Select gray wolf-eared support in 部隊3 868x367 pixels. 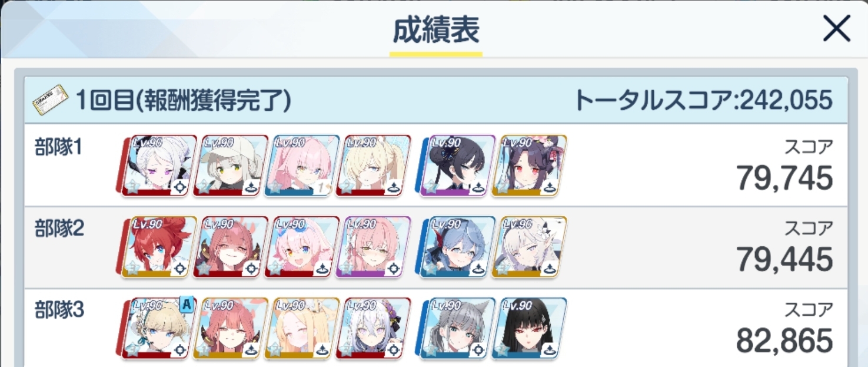[458, 329]
